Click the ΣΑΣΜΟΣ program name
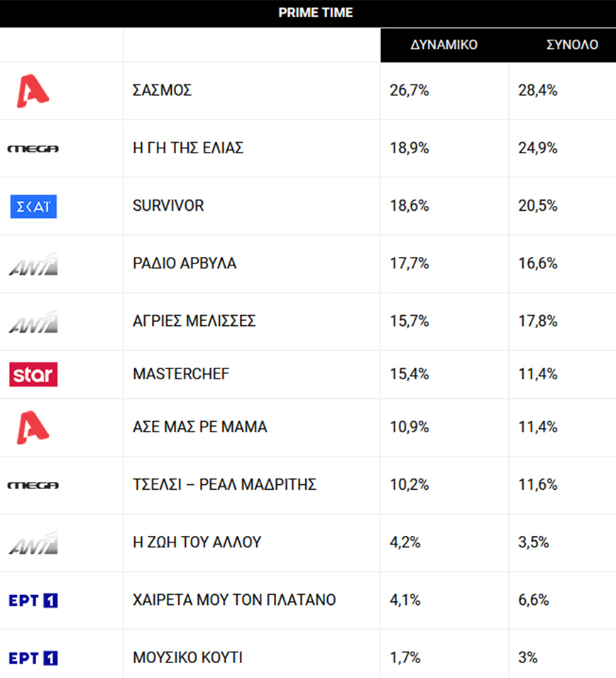 163,91
